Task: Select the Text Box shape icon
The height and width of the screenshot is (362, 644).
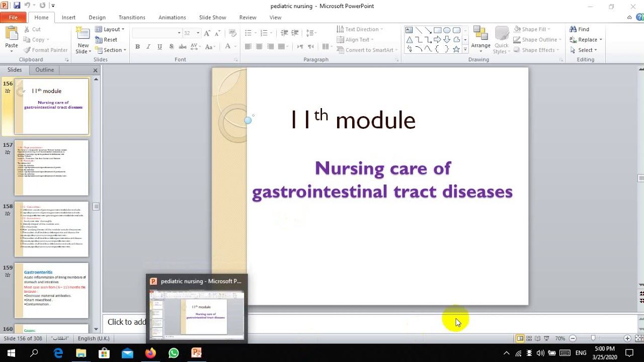Action: point(409,30)
